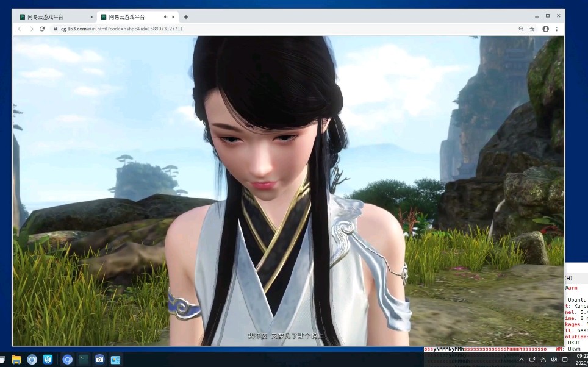Expand the hidden system tray icons
Screen dimensions: 588x367
[x=522, y=360]
